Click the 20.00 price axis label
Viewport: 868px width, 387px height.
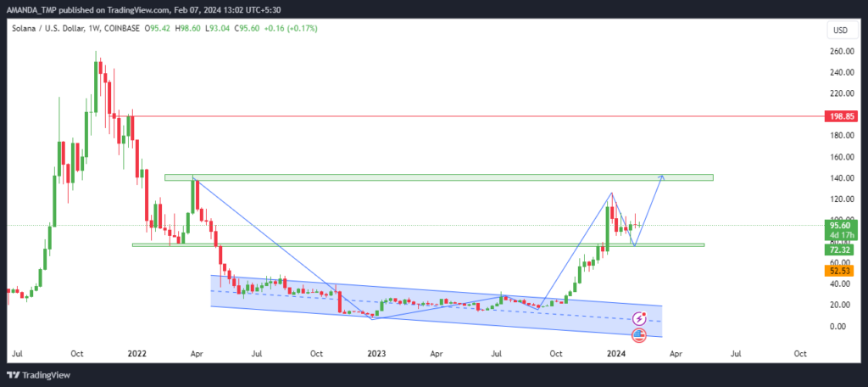point(840,305)
